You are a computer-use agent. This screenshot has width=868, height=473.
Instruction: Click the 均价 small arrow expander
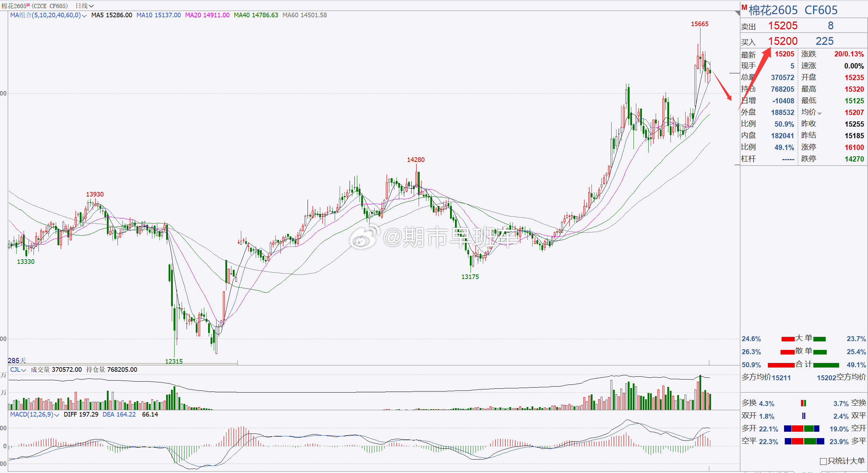pos(820,114)
